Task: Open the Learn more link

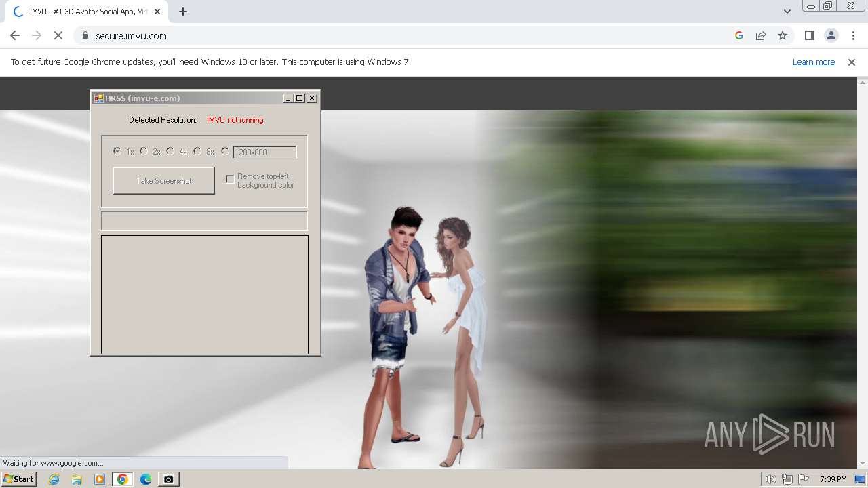Action: (x=814, y=62)
